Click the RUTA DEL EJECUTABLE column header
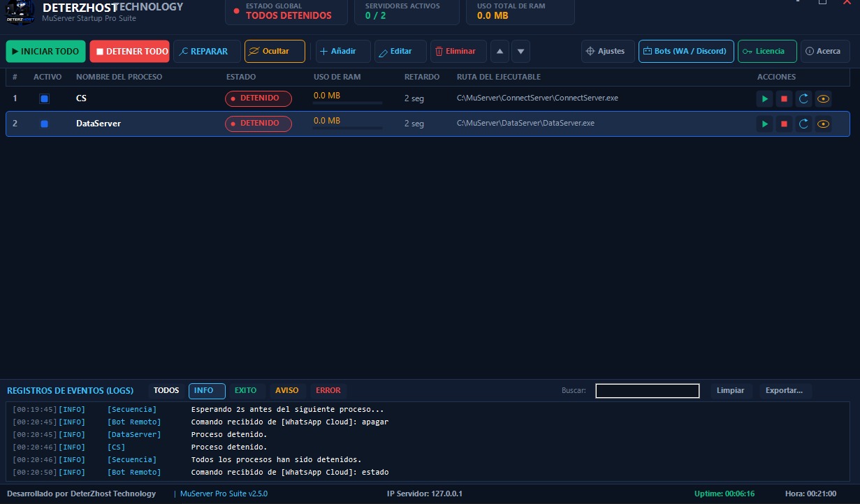 [499, 77]
